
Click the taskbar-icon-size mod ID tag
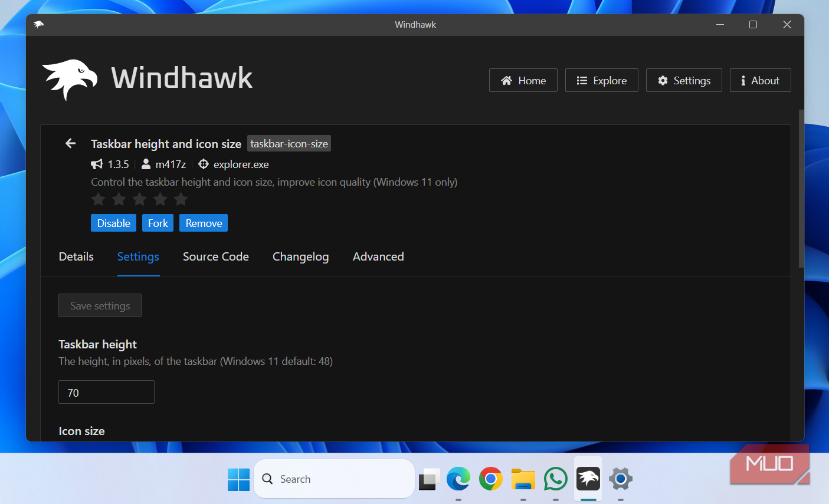[289, 143]
